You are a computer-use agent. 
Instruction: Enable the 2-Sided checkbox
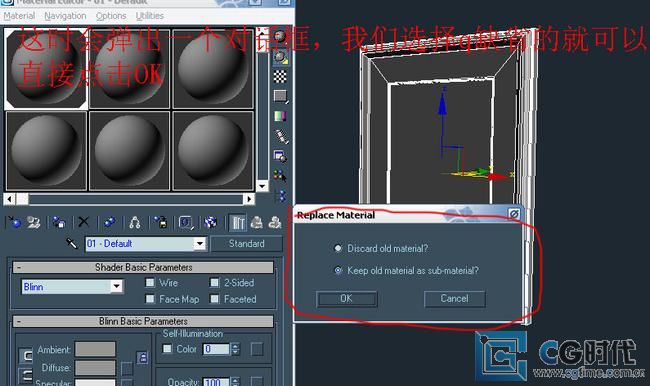(214, 282)
